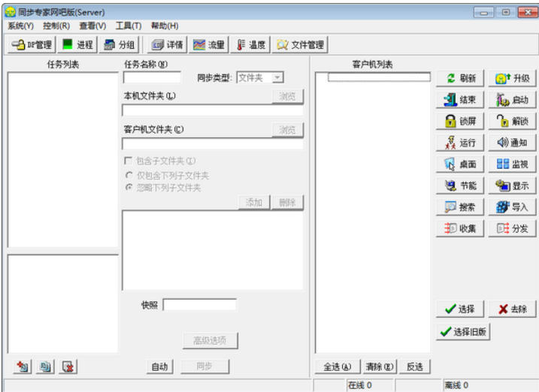
Task: Toggle the 包含子文件夹 checkbox
Action: coord(129,161)
